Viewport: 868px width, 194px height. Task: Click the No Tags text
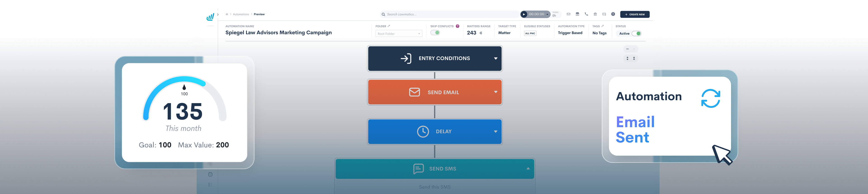pos(599,33)
